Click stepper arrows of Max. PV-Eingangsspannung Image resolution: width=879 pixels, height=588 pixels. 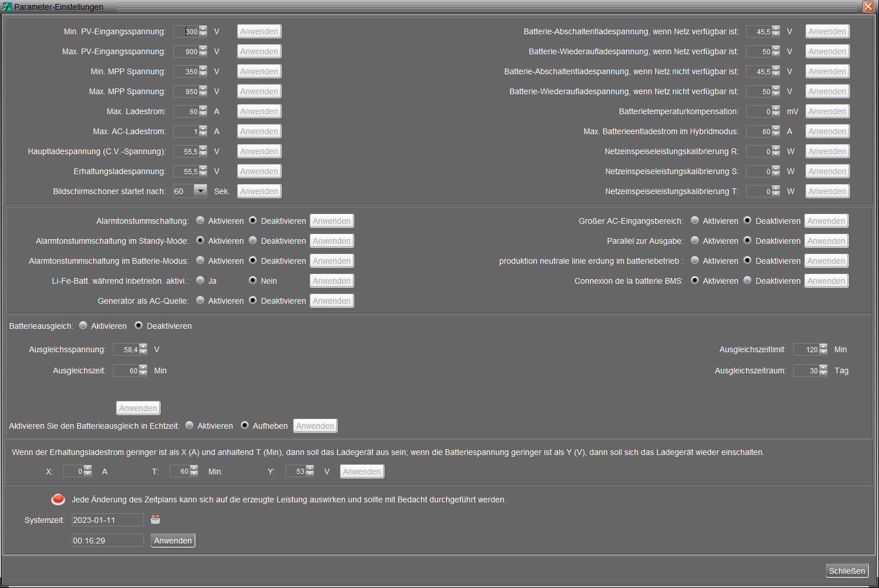(203, 51)
